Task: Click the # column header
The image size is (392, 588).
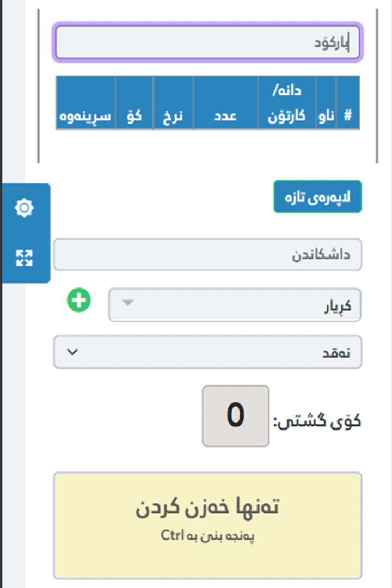Action: (348, 117)
